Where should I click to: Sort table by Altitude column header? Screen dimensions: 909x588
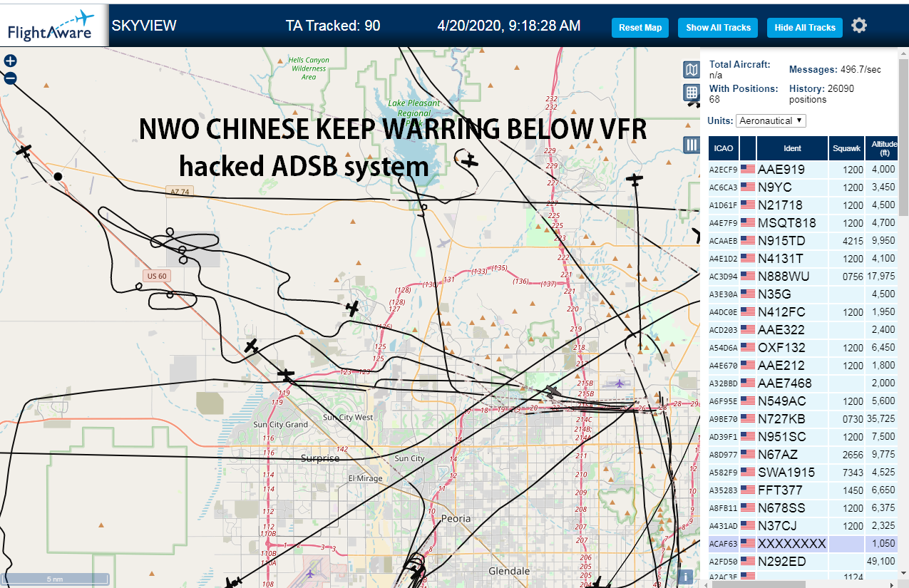882,148
